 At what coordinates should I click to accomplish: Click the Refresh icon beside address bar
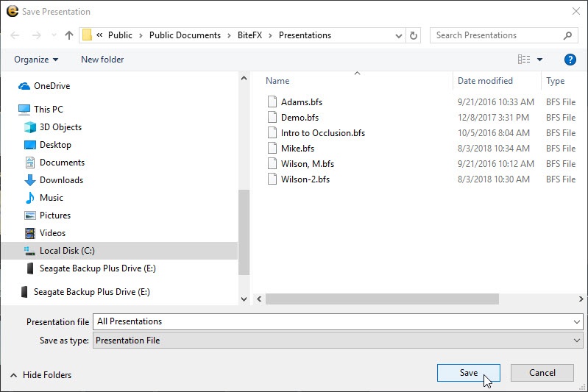414,35
